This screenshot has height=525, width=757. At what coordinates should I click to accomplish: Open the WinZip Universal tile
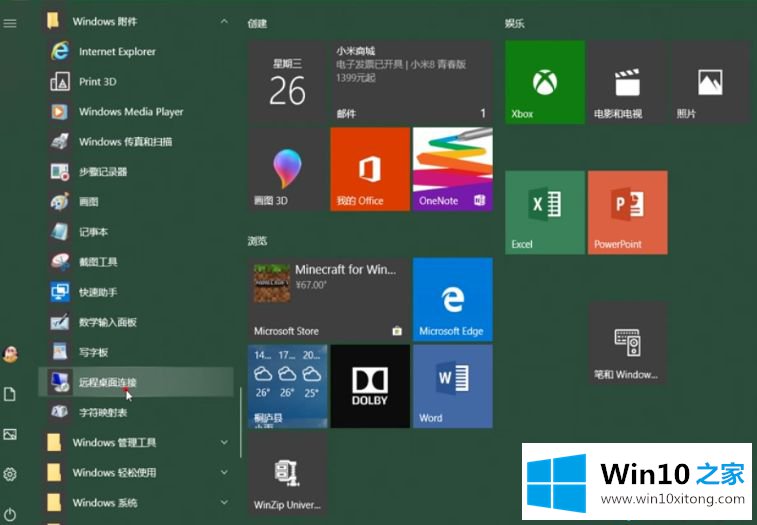pos(288,473)
